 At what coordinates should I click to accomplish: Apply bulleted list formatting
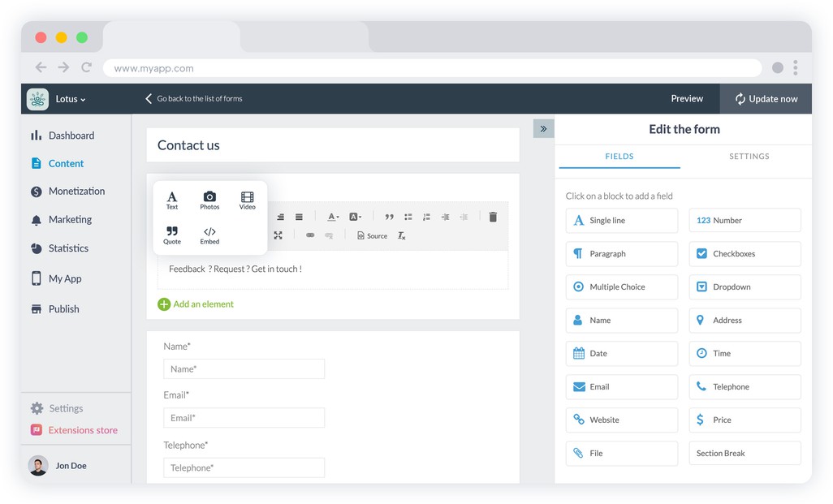point(408,217)
